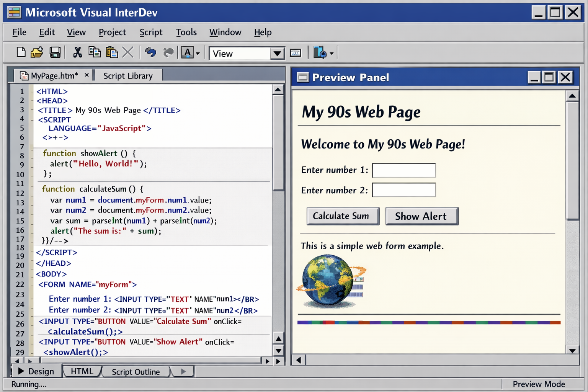Undo the last edit
This screenshot has height=392, width=588.
click(x=150, y=52)
